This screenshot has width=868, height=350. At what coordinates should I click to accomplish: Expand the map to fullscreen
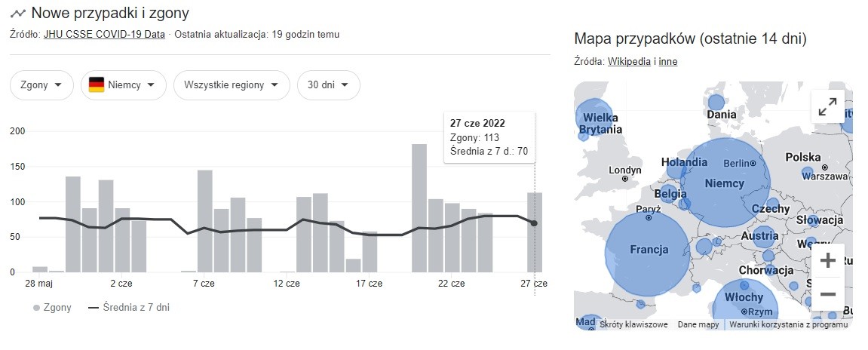click(x=827, y=107)
